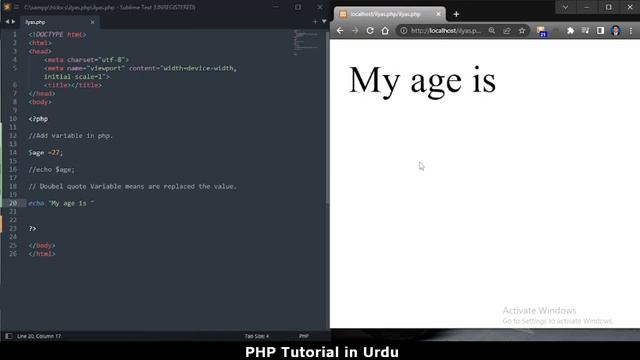
Task: Click the minimap code preview in Sublime
Action: tap(305, 42)
